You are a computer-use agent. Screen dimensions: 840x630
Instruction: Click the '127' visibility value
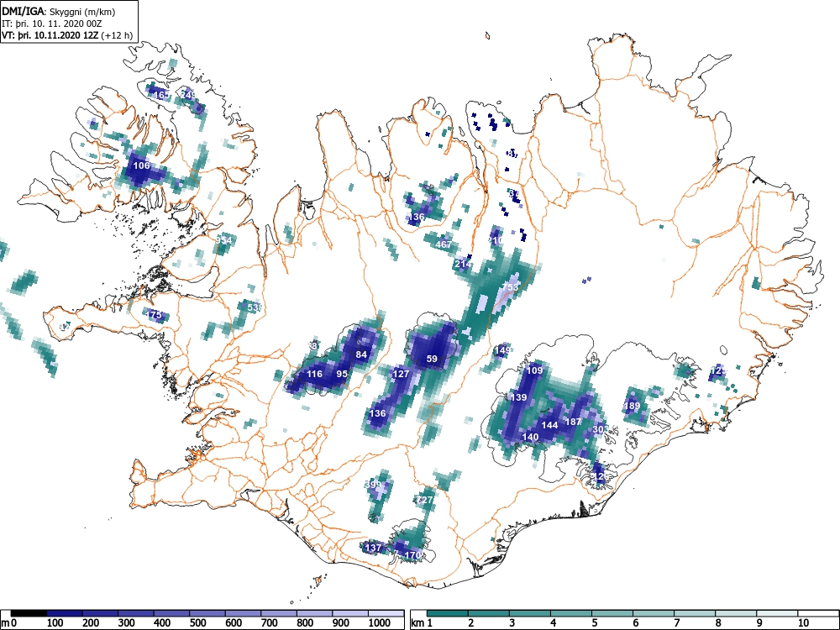pyautogui.click(x=401, y=374)
